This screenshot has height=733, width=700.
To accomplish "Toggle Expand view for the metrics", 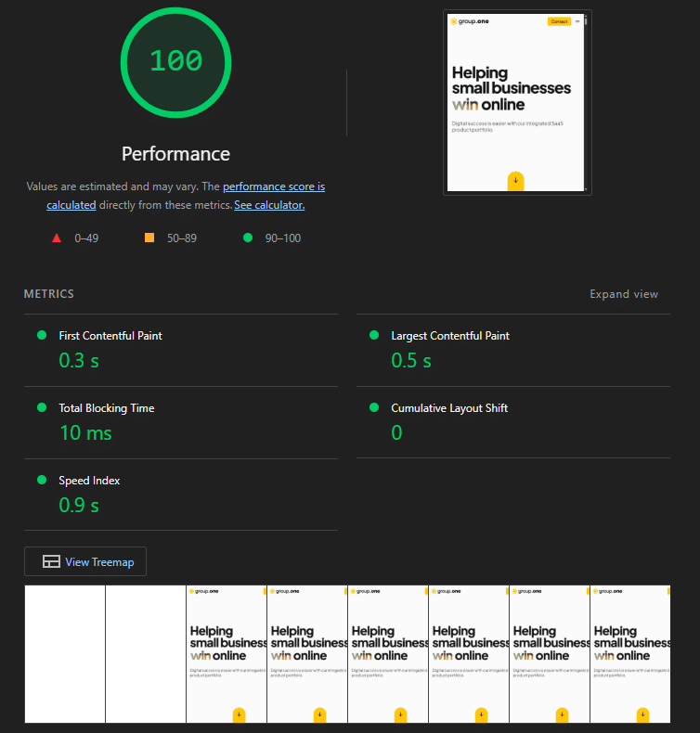I will tap(624, 294).
